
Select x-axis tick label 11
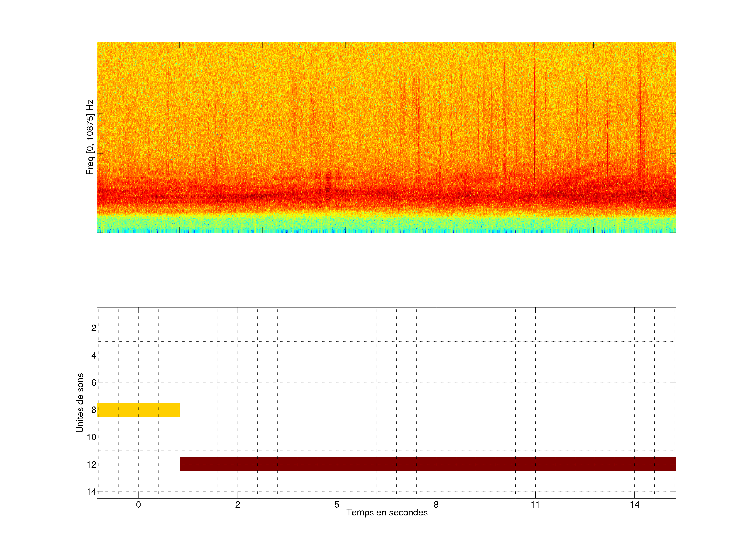click(x=535, y=505)
